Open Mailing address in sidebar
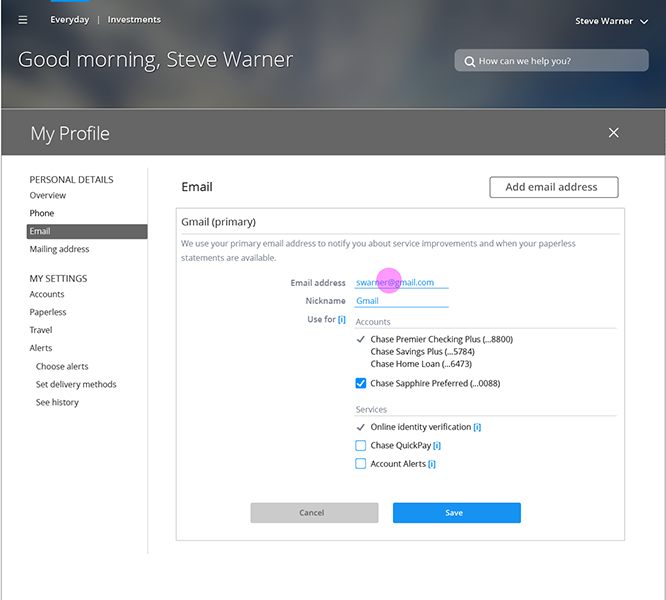The width and height of the screenshot is (666, 600). tap(59, 249)
